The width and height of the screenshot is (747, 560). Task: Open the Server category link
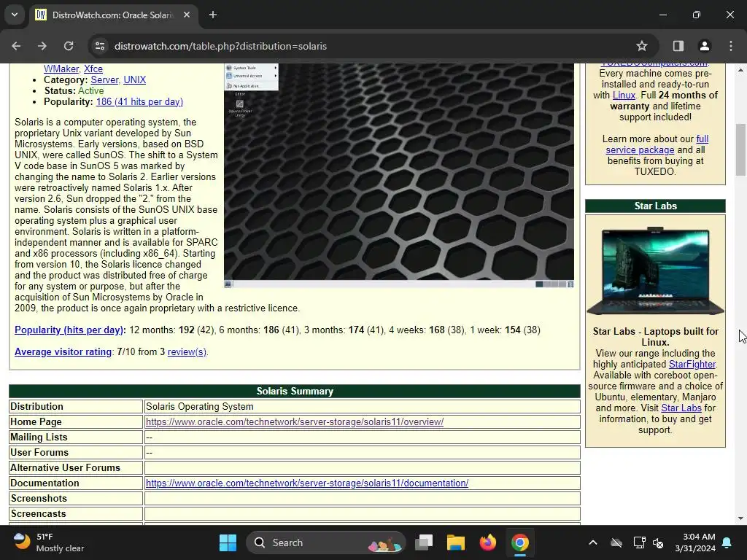coord(104,80)
